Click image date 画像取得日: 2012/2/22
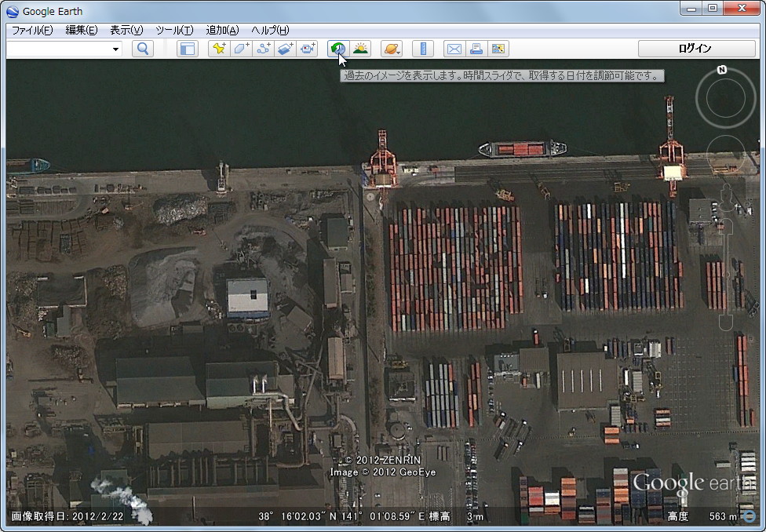The image size is (766, 532). pos(67,516)
